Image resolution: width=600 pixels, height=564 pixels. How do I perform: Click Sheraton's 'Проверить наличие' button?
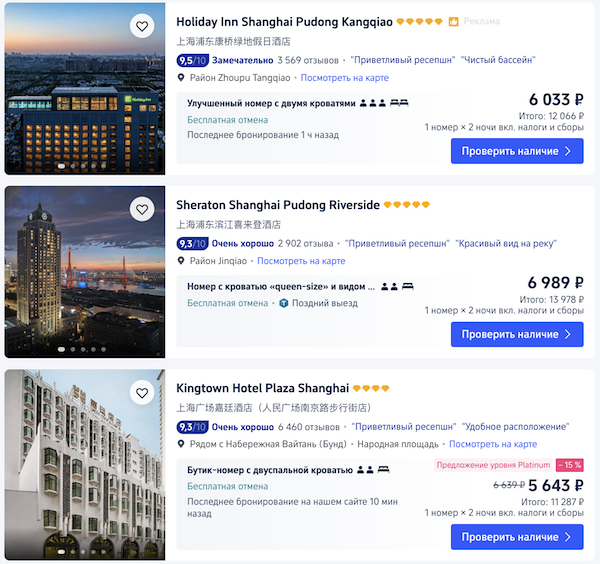point(516,334)
